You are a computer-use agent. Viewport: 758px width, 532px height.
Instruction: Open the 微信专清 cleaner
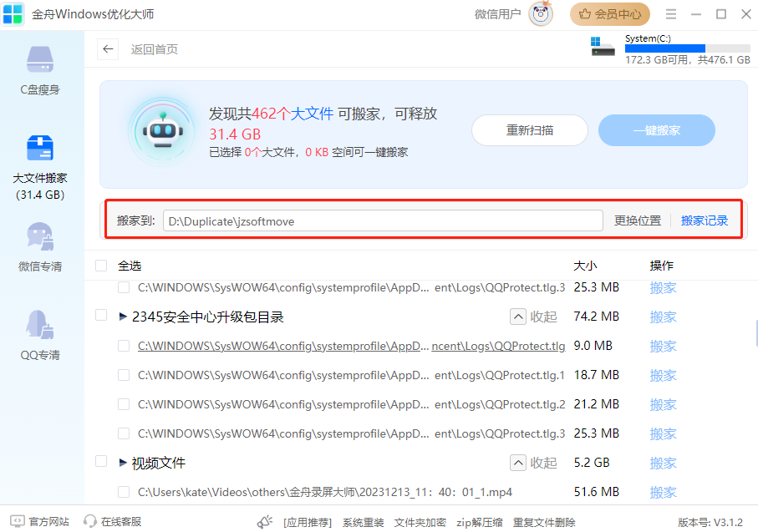coord(40,247)
